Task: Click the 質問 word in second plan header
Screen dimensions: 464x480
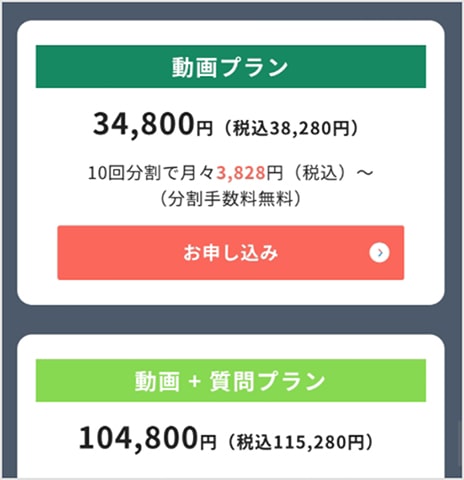Action: pos(232,381)
